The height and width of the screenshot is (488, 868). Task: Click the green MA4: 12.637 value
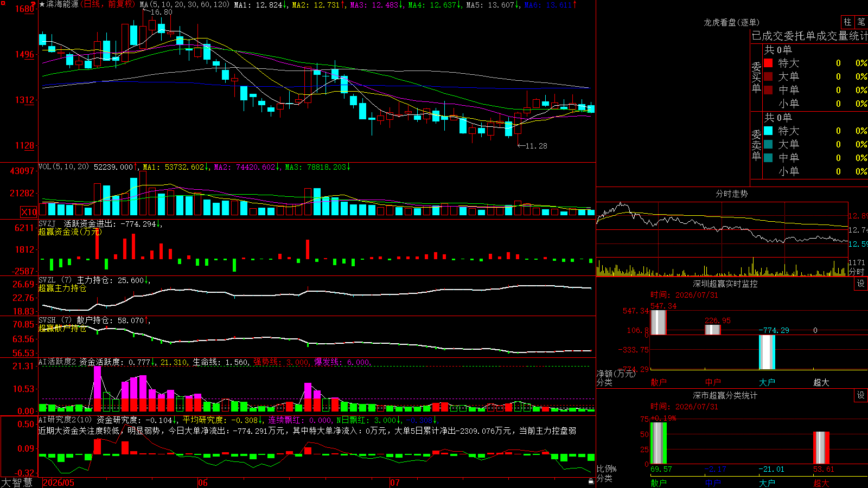pos(435,5)
